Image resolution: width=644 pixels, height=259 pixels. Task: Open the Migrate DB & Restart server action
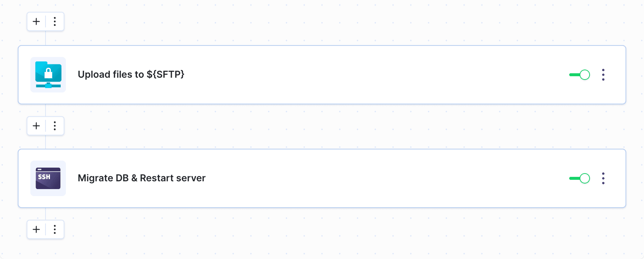(x=141, y=178)
